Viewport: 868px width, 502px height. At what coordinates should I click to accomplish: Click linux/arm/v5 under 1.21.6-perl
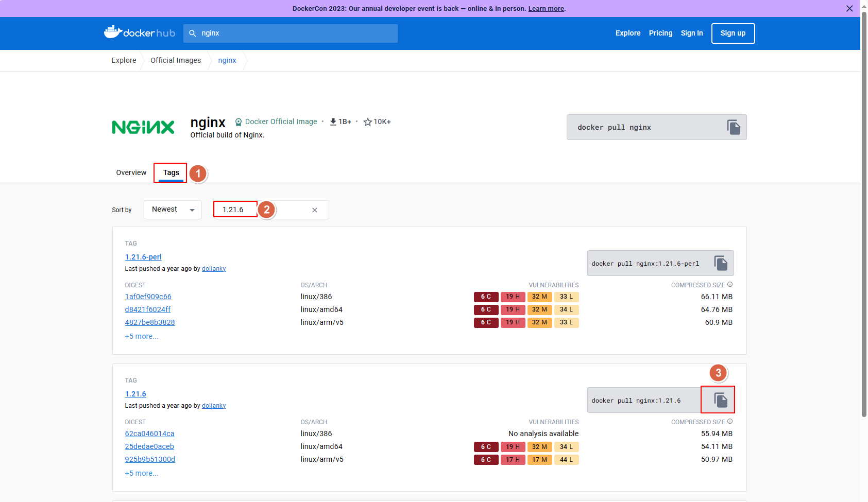(x=322, y=322)
